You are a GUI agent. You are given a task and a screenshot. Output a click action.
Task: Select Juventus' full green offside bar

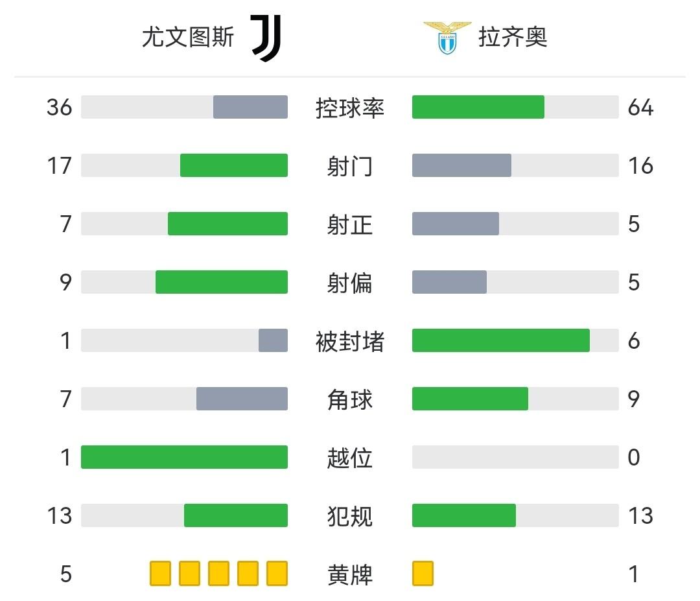point(184,457)
